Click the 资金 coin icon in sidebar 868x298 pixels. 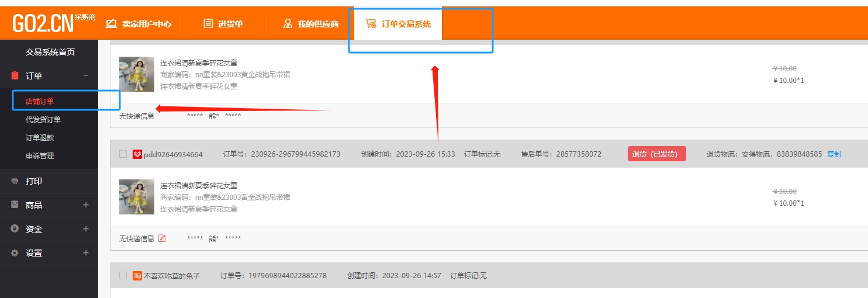point(15,229)
